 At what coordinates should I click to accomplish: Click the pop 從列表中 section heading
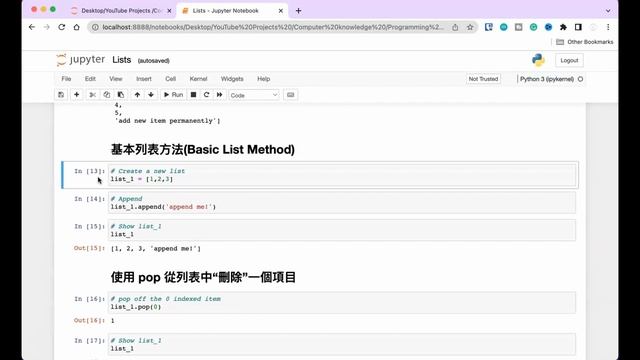(x=203, y=278)
